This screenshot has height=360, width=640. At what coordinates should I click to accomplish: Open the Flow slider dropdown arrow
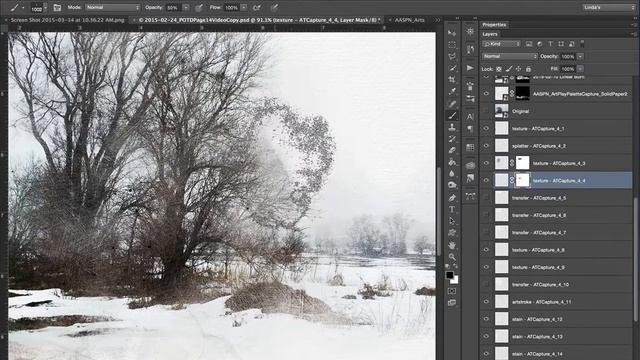click(x=244, y=7)
